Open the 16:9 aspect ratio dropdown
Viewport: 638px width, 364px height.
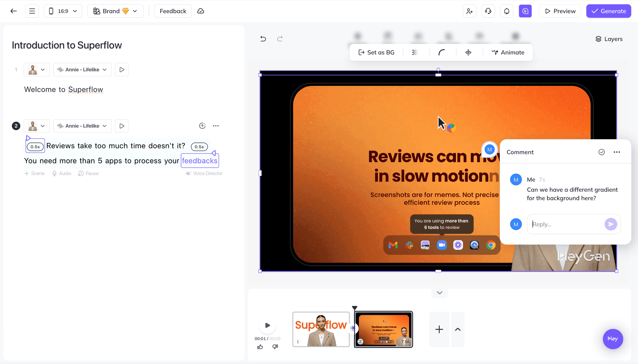[63, 11]
